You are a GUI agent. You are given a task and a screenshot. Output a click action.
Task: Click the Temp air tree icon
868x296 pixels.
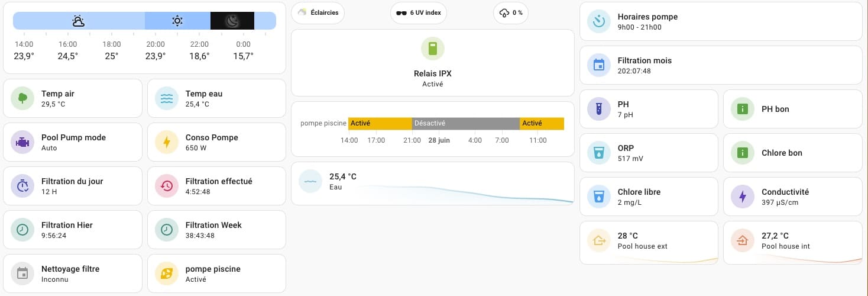pyautogui.click(x=23, y=98)
